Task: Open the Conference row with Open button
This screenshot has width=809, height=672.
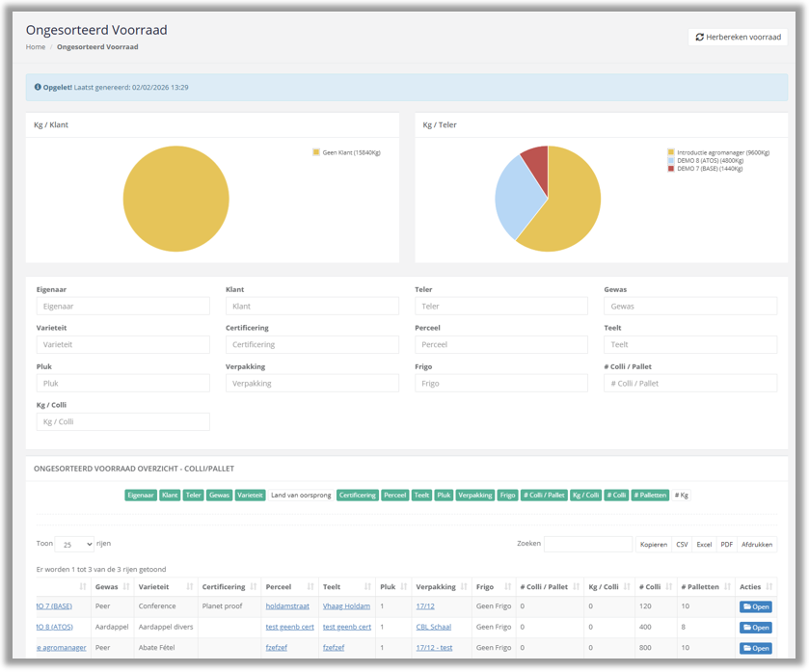Action: 756,606
